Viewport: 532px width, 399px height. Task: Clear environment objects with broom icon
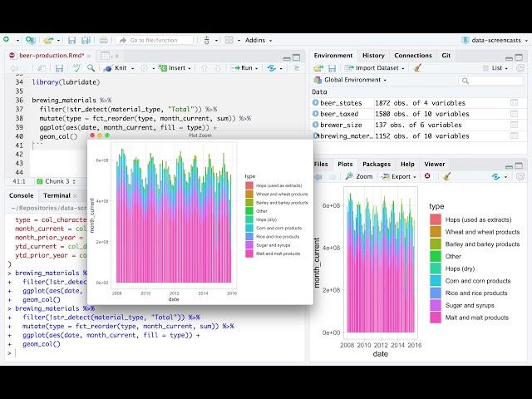tap(417, 68)
